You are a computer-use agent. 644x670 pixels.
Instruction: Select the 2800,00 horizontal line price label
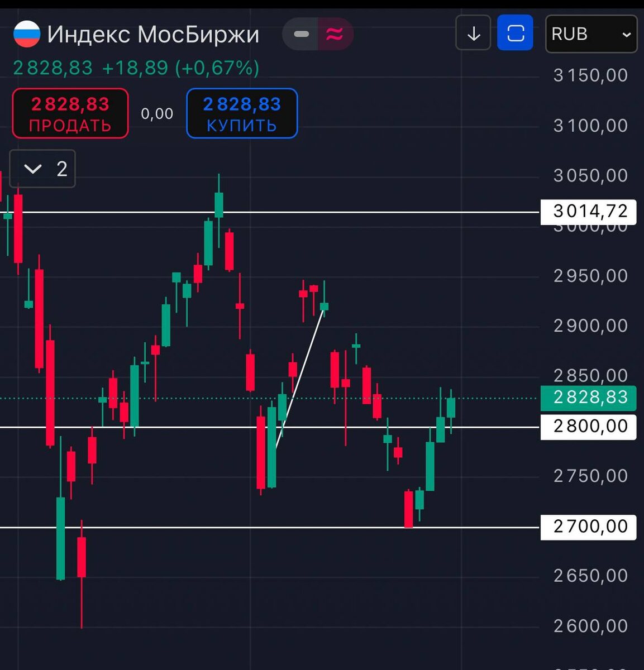589,427
